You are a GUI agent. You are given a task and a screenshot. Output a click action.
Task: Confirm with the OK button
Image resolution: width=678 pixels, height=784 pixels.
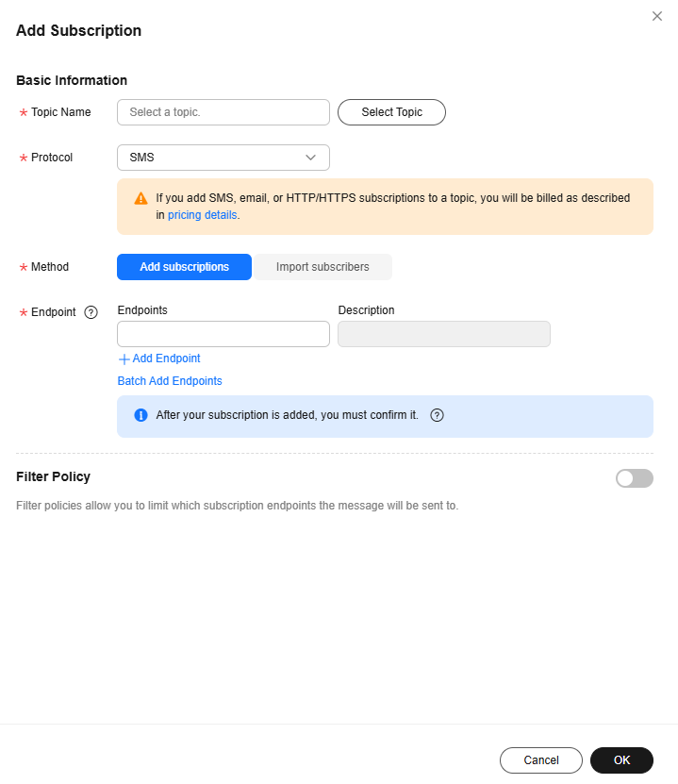(x=621, y=760)
